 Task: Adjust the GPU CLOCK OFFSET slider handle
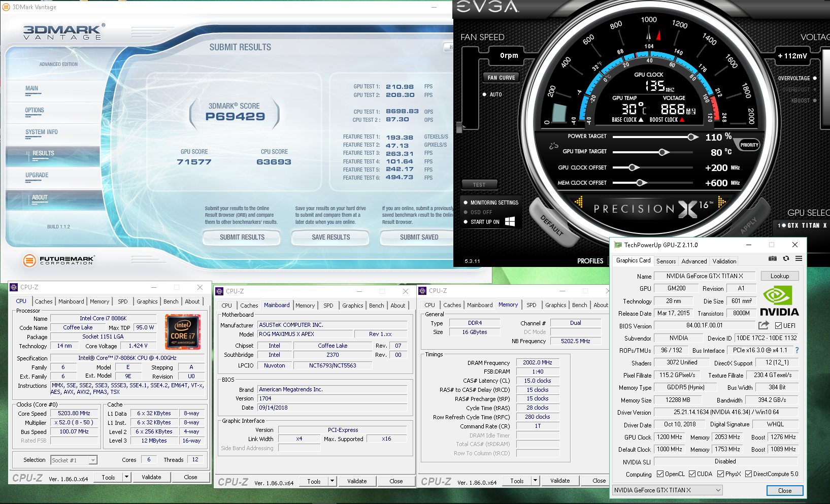point(633,167)
